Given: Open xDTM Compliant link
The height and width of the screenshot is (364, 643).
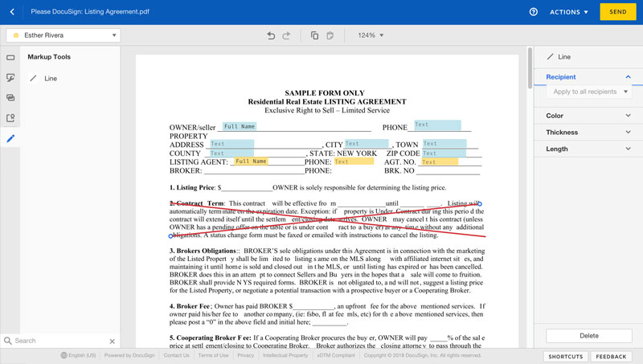Looking at the screenshot, I should (336, 355).
